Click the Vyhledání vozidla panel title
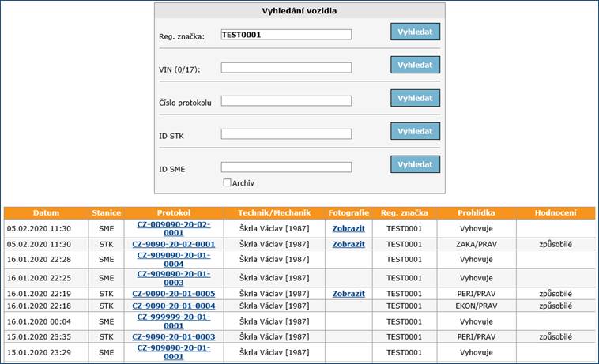 (299, 11)
